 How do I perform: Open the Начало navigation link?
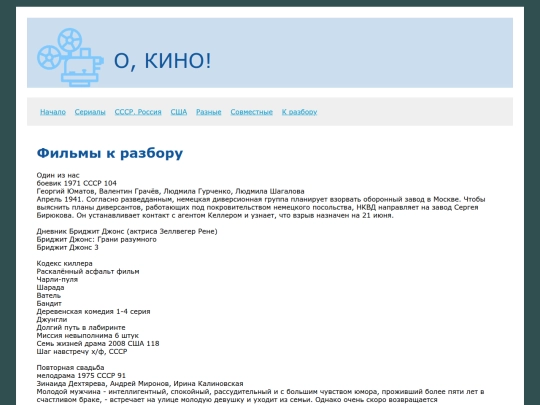point(53,112)
